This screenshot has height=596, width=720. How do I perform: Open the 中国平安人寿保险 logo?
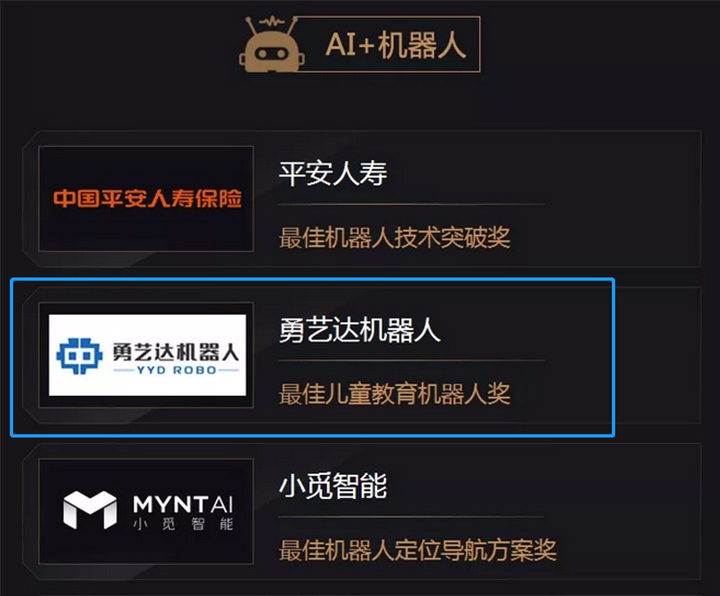tap(146, 199)
